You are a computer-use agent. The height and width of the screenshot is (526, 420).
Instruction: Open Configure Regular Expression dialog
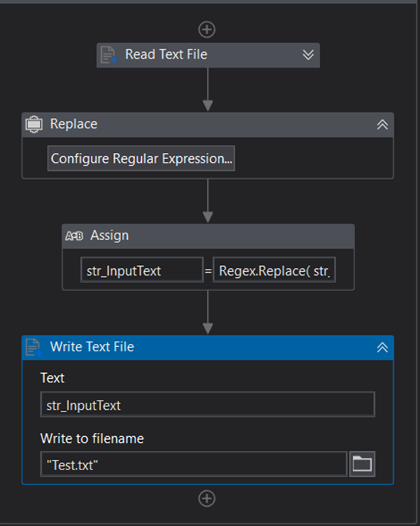[141, 158]
